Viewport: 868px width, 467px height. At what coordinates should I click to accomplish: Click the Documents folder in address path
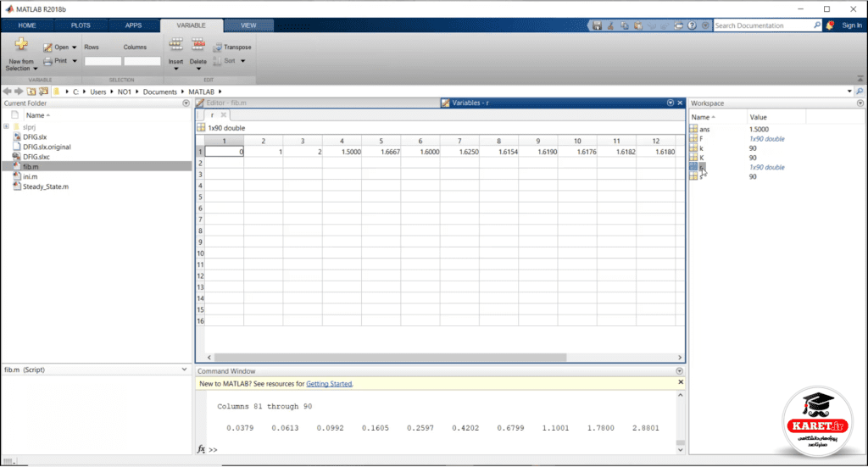tap(160, 92)
